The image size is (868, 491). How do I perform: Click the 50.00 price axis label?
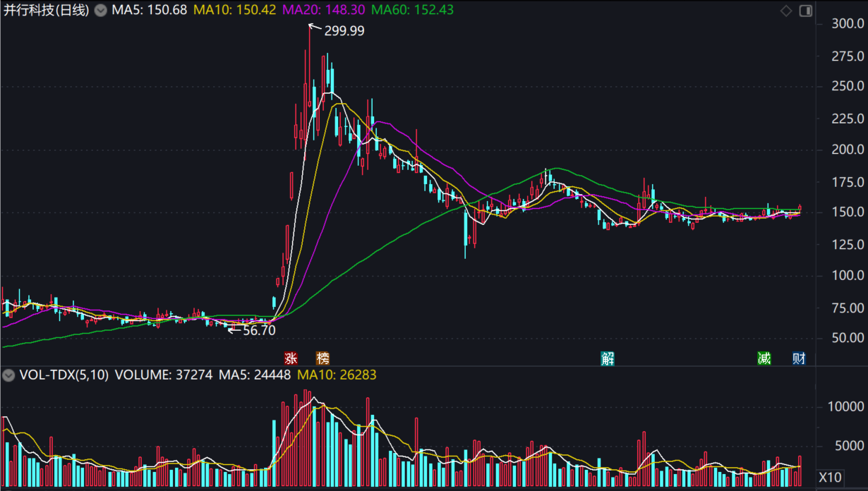pyautogui.click(x=848, y=339)
